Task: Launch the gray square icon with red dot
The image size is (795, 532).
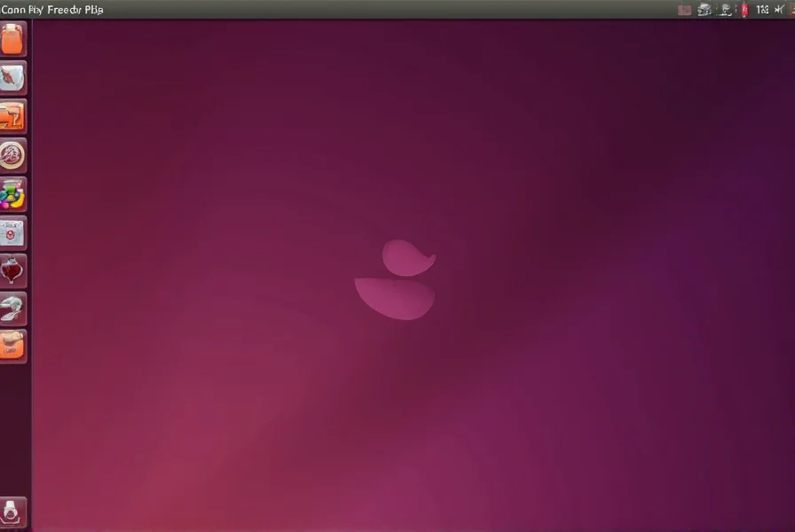Action: tap(12, 232)
